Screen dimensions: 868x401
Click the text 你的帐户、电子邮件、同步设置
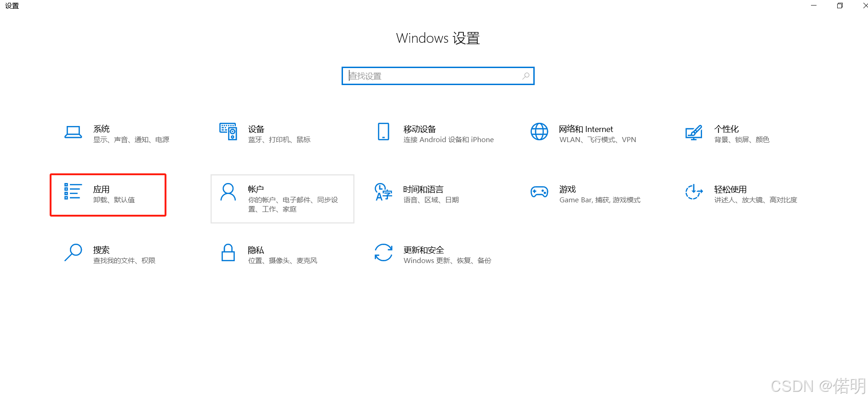click(293, 204)
